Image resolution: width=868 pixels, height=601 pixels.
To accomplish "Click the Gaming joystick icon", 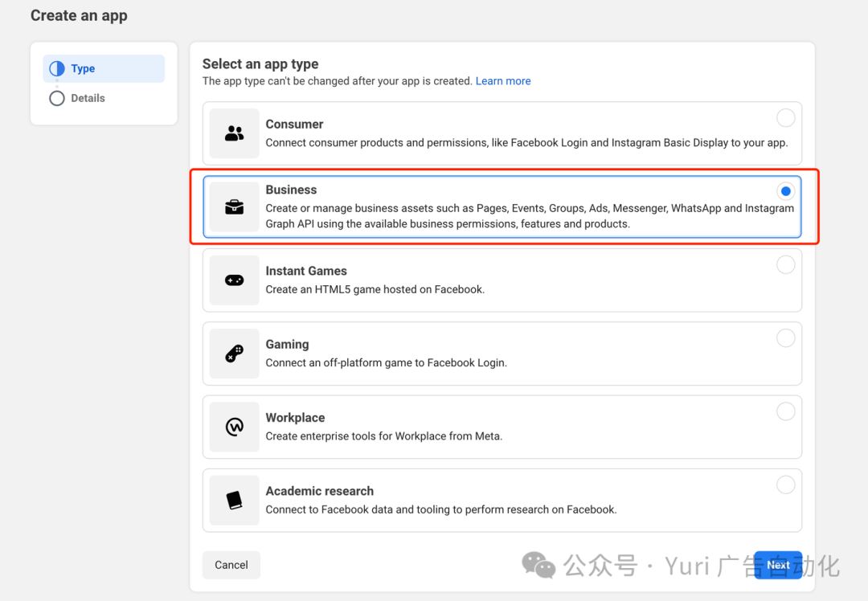I will click(234, 354).
